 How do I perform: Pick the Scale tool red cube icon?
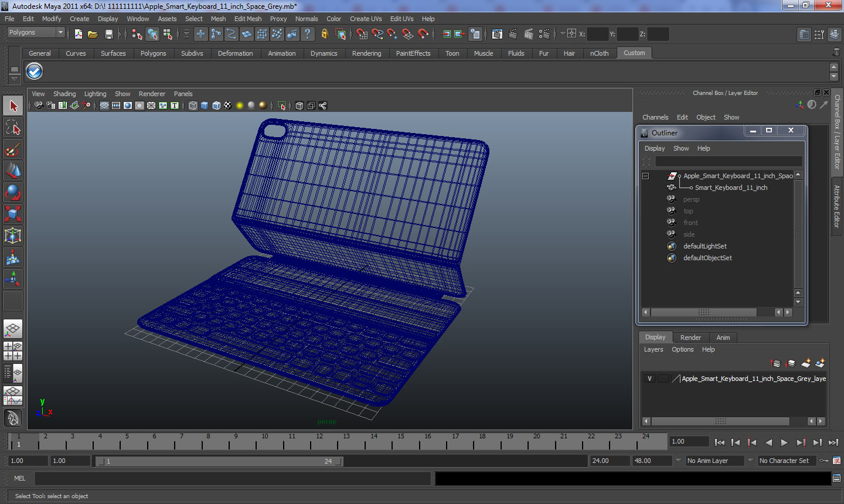coord(13,214)
